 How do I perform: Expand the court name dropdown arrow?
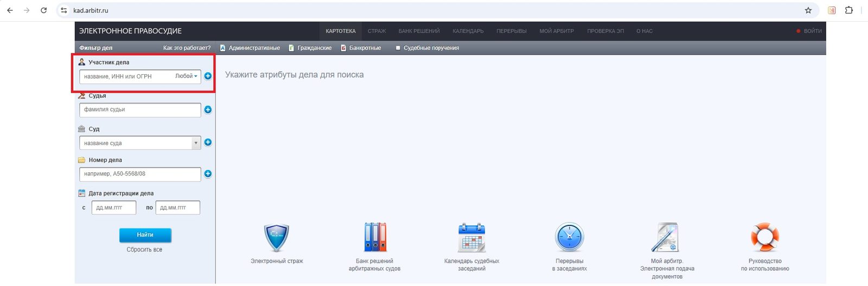point(196,143)
